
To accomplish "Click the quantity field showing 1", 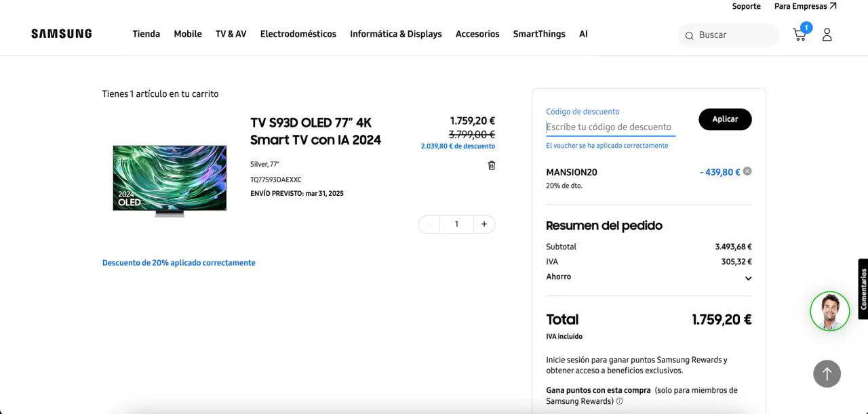I will pos(456,224).
